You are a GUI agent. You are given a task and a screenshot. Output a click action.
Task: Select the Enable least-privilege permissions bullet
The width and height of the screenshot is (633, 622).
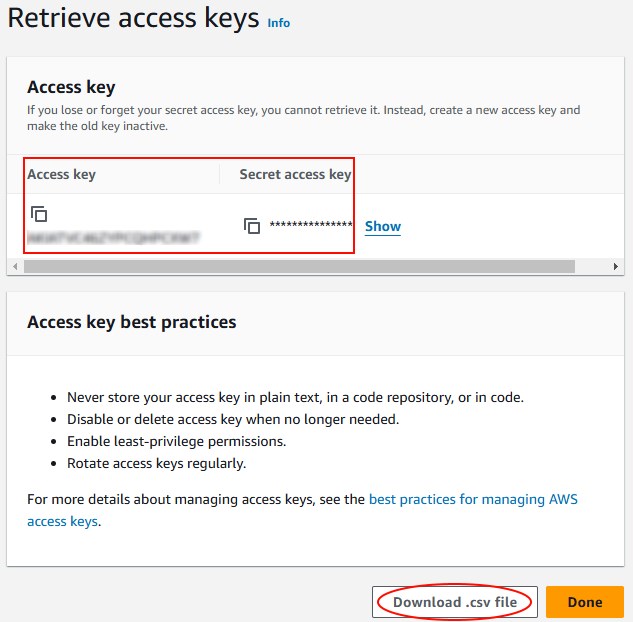[176, 442]
